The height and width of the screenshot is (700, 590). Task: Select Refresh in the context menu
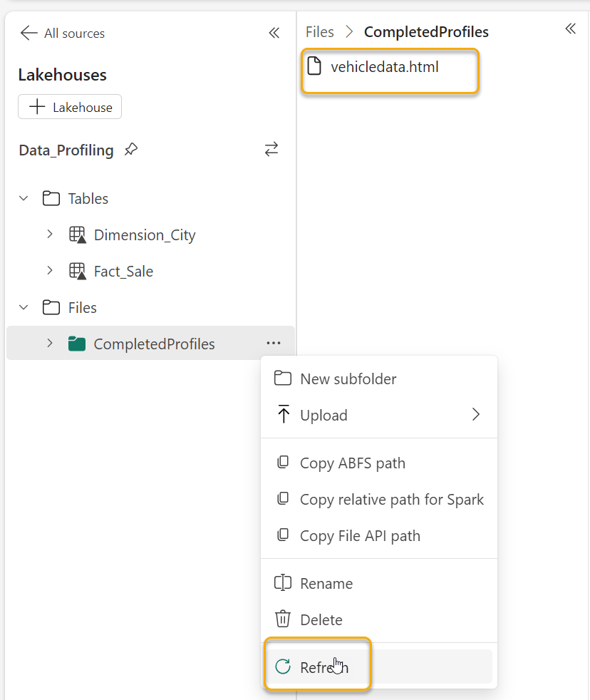[x=324, y=667]
